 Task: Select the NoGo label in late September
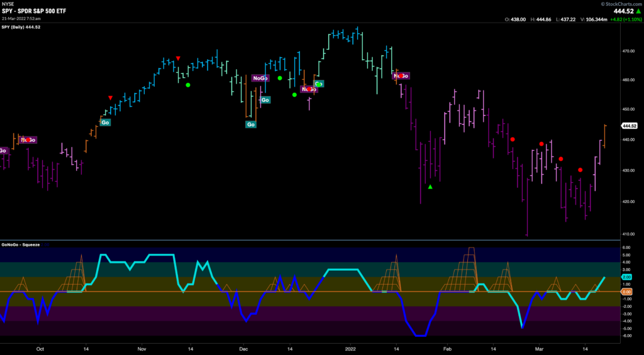tap(28, 140)
